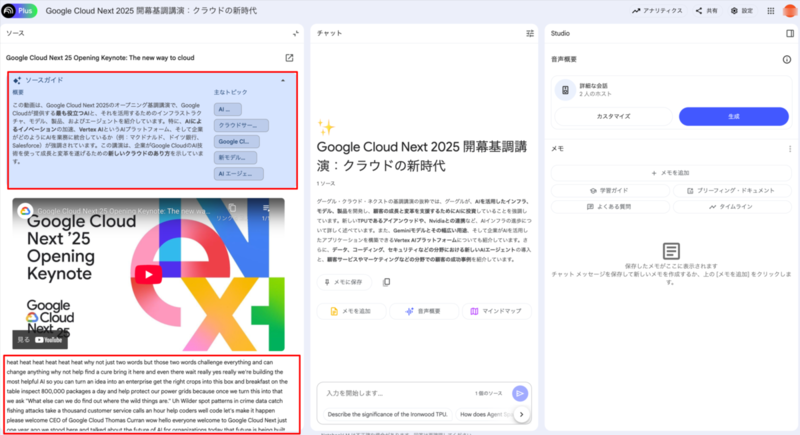Click the "1ソース" count under chat title
800x435 pixels.
[x=326, y=183]
